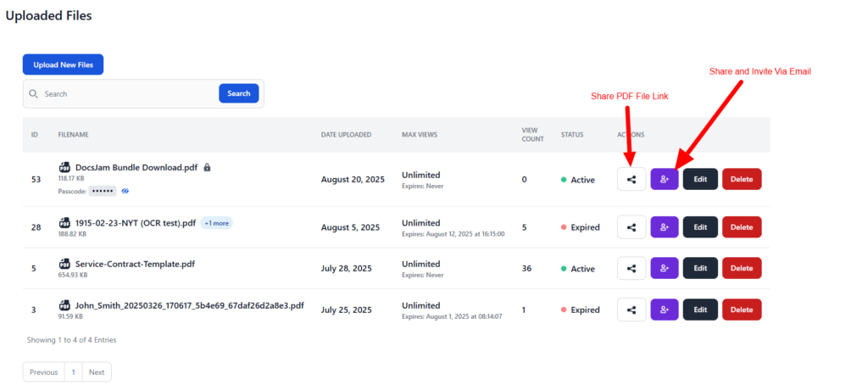Click the masked Passcode field
This screenshot has width=868, height=391.
tap(103, 191)
